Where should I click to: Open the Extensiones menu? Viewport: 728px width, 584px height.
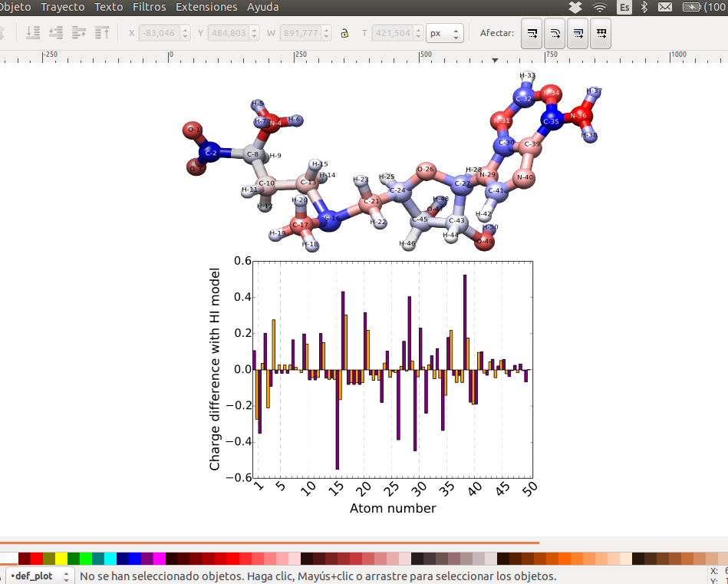coord(206,7)
